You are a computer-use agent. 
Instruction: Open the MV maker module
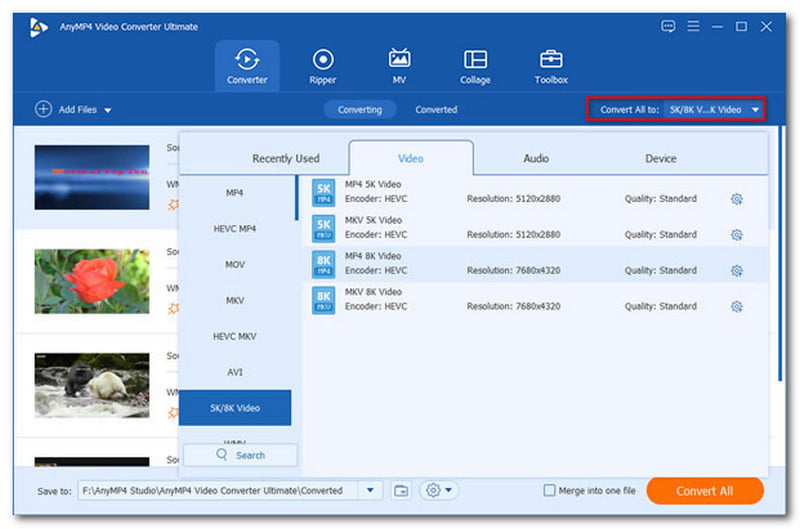click(x=399, y=66)
